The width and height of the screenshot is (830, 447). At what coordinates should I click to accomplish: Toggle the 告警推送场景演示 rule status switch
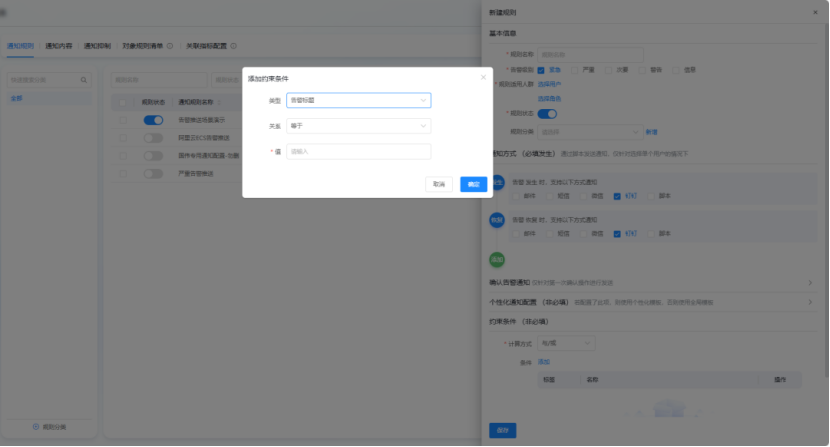pyautogui.click(x=153, y=120)
